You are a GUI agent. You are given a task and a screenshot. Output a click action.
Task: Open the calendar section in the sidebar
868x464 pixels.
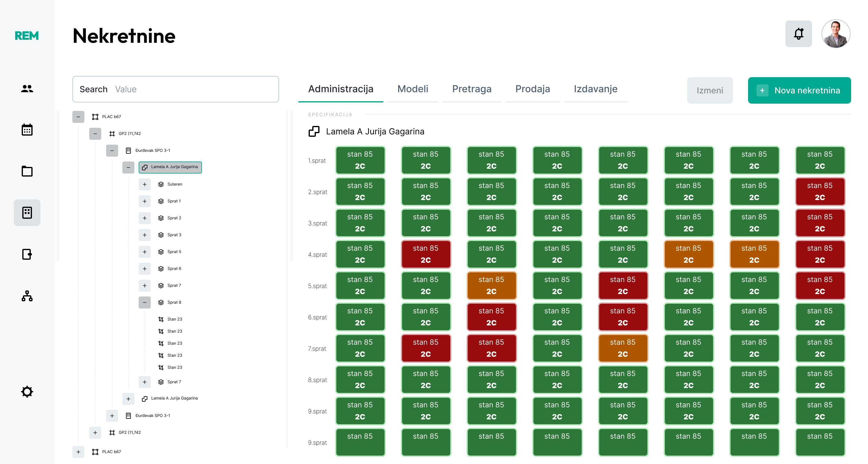coord(27,129)
